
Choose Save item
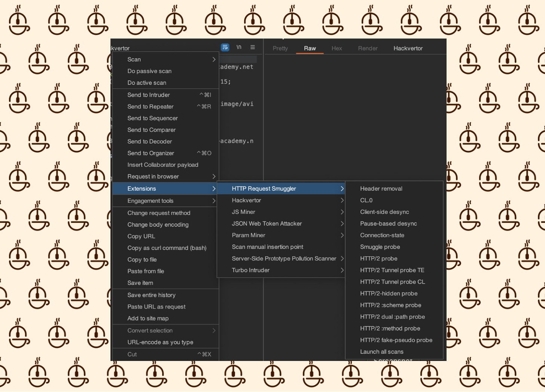(166, 283)
